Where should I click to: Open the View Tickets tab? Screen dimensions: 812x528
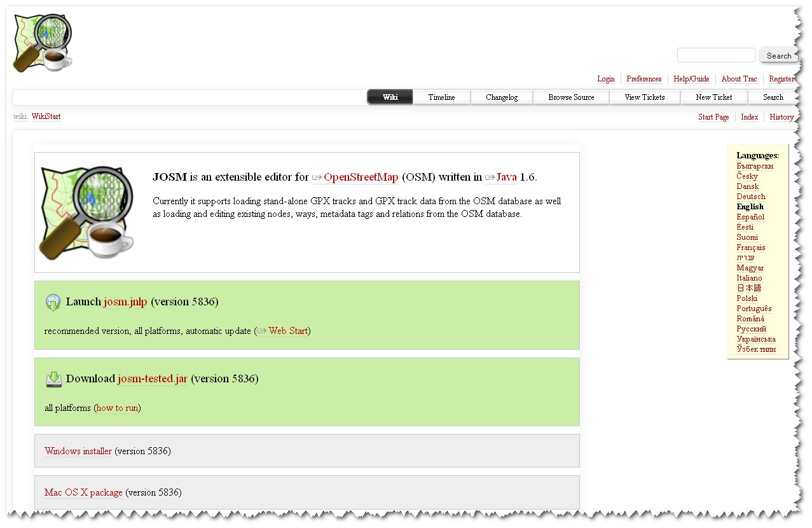point(645,97)
